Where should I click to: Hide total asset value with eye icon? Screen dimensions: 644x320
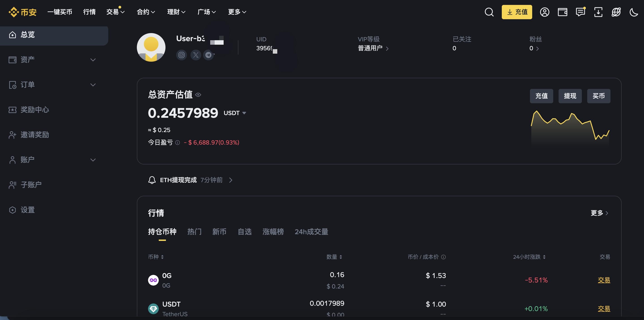(x=198, y=95)
